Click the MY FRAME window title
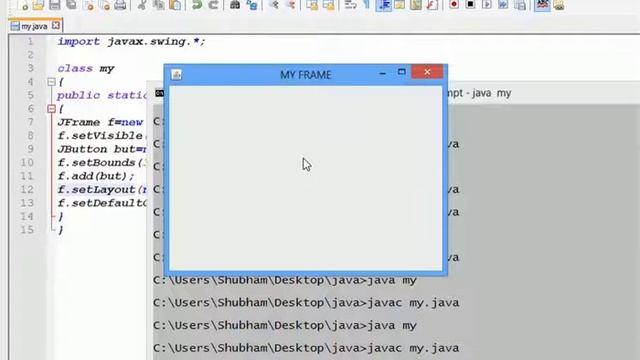Image resolution: width=640 pixels, height=360 pixels. click(x=306, y=75)
